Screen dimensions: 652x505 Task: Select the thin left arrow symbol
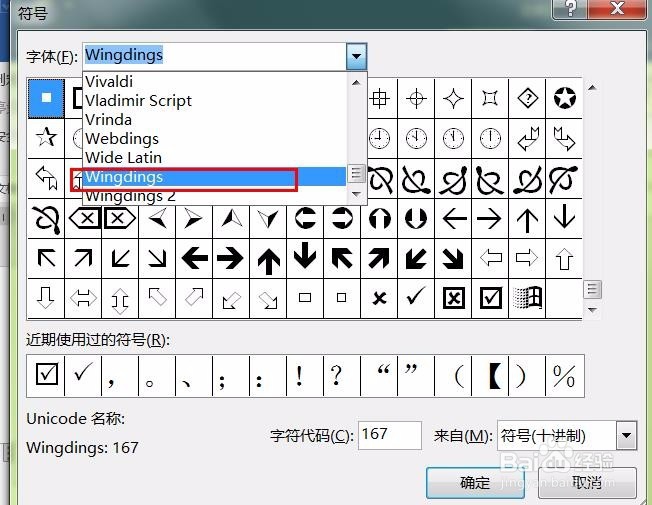pyautogui.click(x=453, y=218)
